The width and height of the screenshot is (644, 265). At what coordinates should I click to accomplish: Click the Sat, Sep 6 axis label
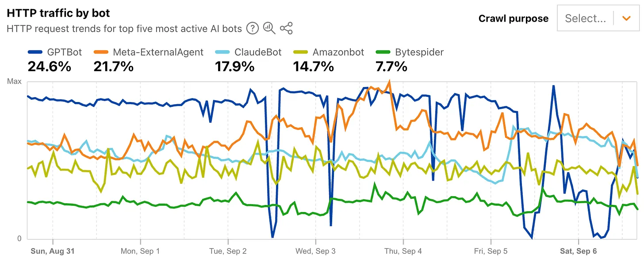point(579,251)
